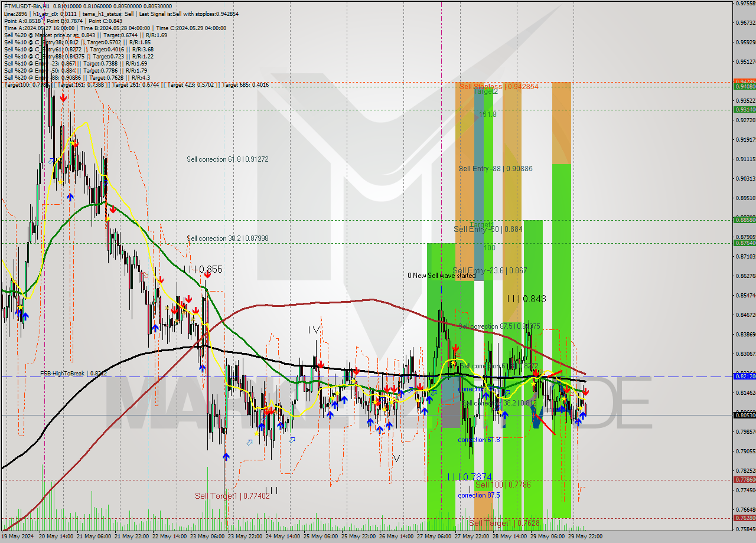Select the 'Sell Entry -88 | 0.90886' label
This screenshot has height=543, width=756.
pyautogui.click(x=495, y=169)
